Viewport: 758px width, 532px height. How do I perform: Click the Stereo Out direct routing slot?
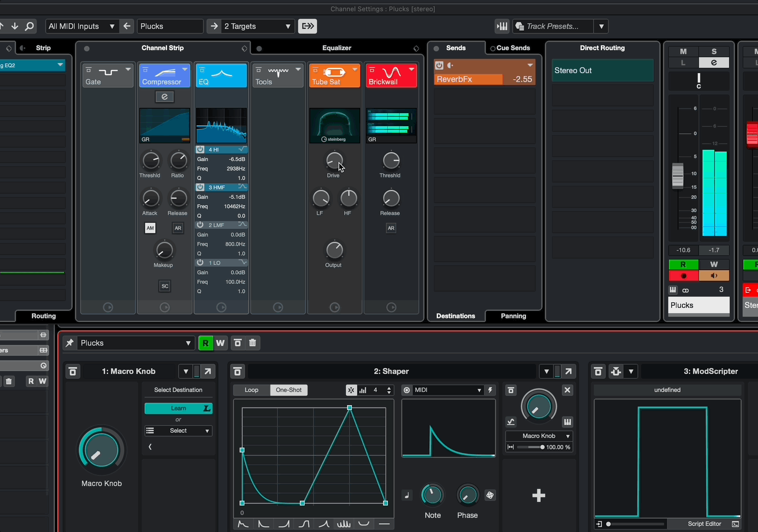[x=603, y=70]
